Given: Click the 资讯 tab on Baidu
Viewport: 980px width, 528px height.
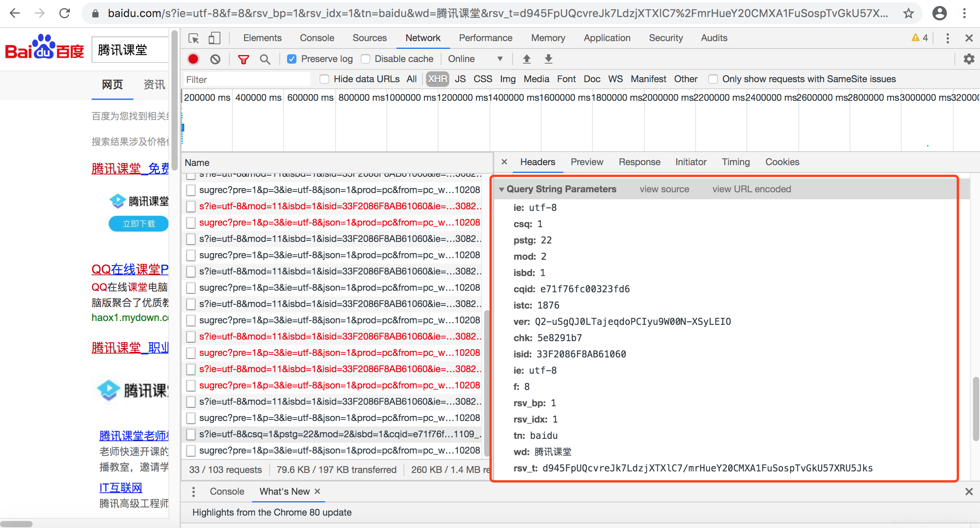Looking at the screenshot, I should [154, 85].
